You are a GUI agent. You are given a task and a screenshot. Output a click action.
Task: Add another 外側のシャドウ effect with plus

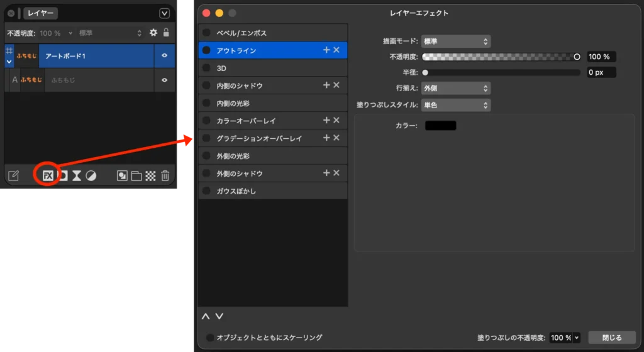tap(326, 173)
